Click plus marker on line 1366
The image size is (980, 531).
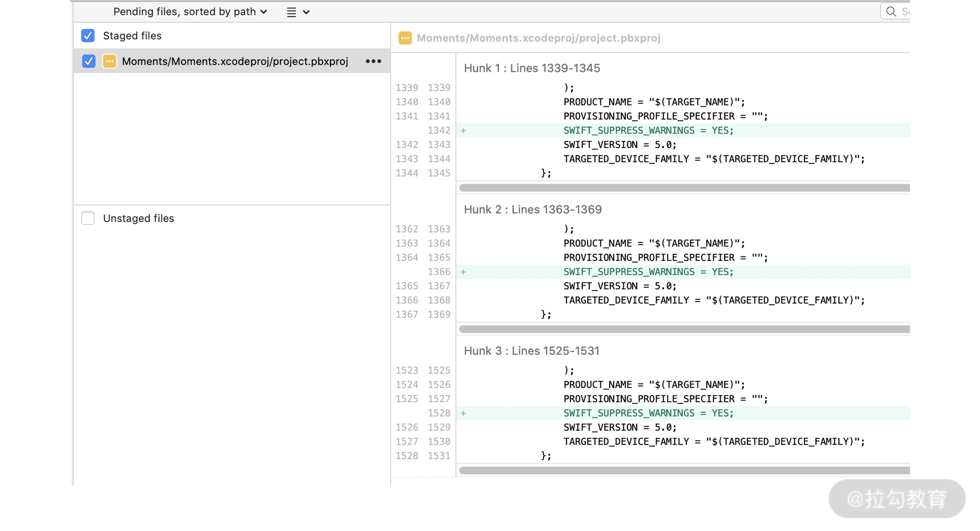pos(463,272)
